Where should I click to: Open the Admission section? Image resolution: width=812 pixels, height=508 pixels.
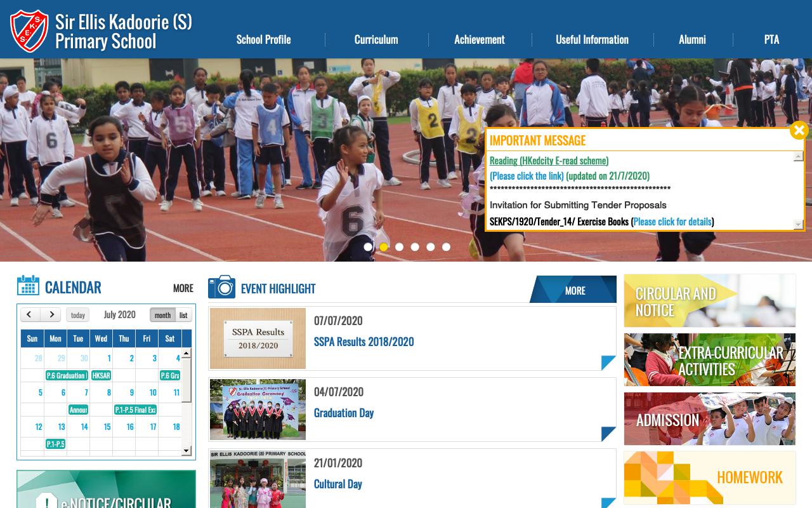click(x=709, y=419)
